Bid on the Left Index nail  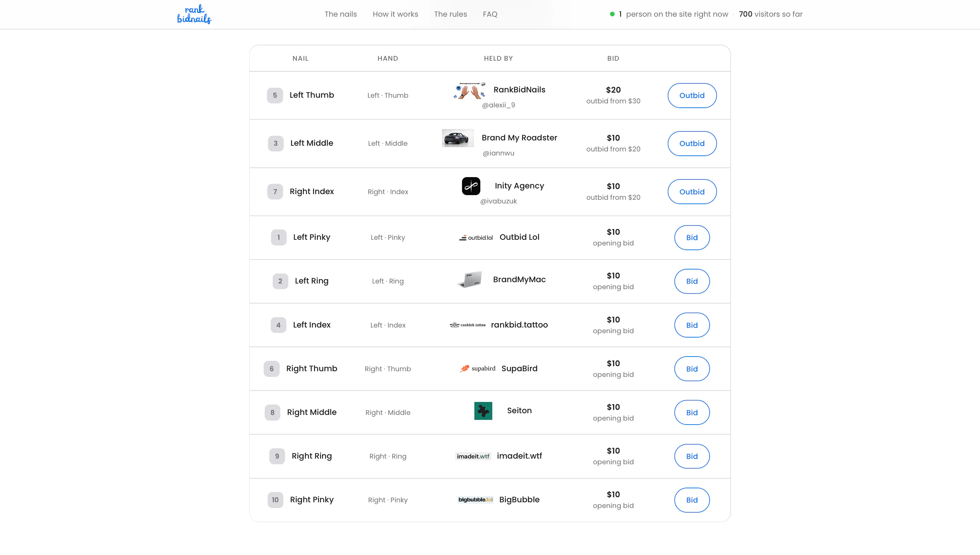(x=692, y=325)
